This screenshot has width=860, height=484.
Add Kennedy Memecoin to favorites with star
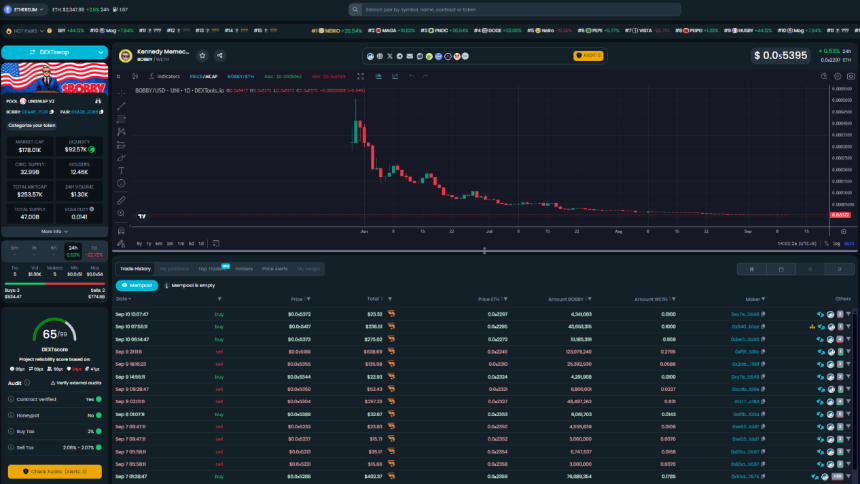click(202, 55)
